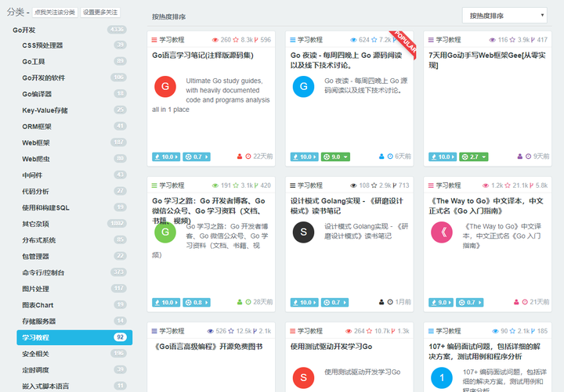The width and height of the screenshot is (564, 392).
Task: Open the 命令行/控制台 category
Action: click(x=43, y=272)
